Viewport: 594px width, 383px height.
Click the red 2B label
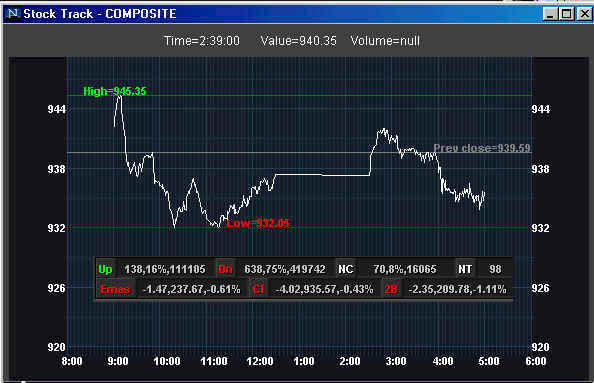(x=391, y=289)
